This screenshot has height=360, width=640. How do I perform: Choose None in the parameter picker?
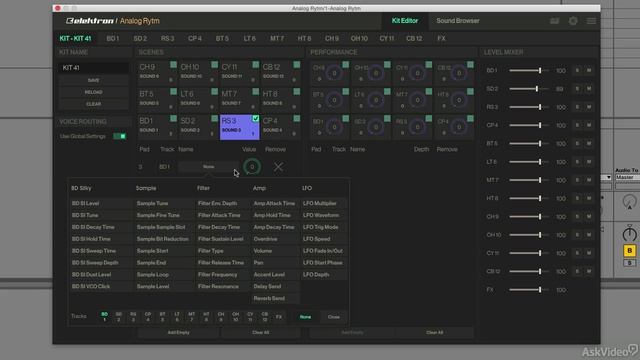click(305, 317)
